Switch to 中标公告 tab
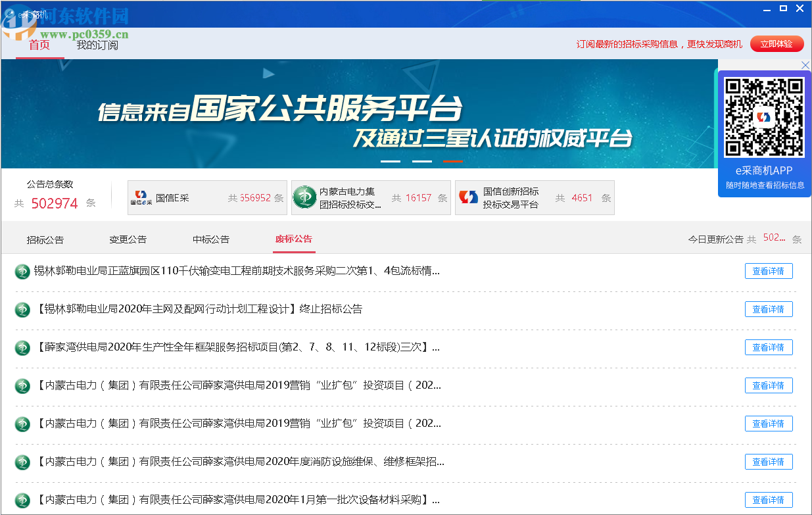812x515 pixels. click(211, 239)
